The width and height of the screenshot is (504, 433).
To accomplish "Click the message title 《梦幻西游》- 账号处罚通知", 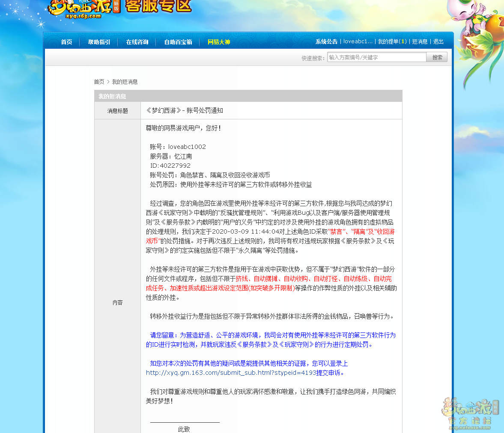I will pos(185,110).
